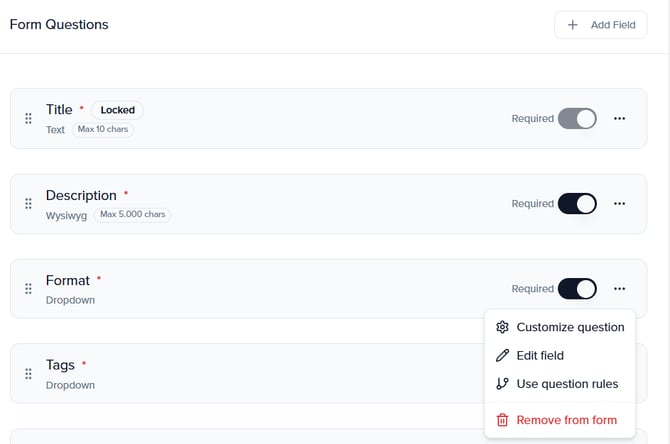Viewport: 670px width, 444px height.
Task: Open the three-dot menu for Title
Action: coord(620,119)
